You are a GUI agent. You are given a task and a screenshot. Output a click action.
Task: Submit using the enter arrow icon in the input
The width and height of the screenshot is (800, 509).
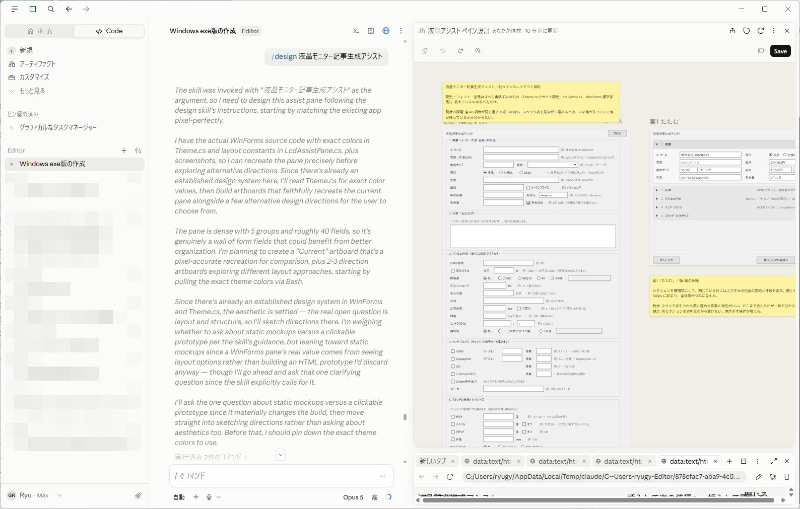pyautogui.click(x=383, y=476)
